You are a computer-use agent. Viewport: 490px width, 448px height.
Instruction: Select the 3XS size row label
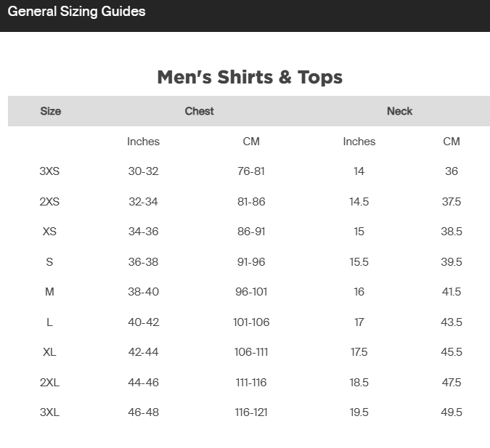pos(49,171)
